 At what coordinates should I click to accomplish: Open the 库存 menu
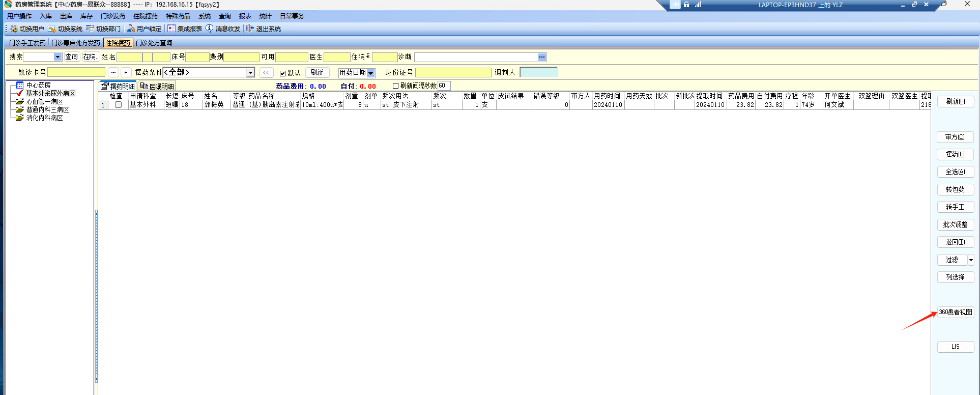pos(87,16)
